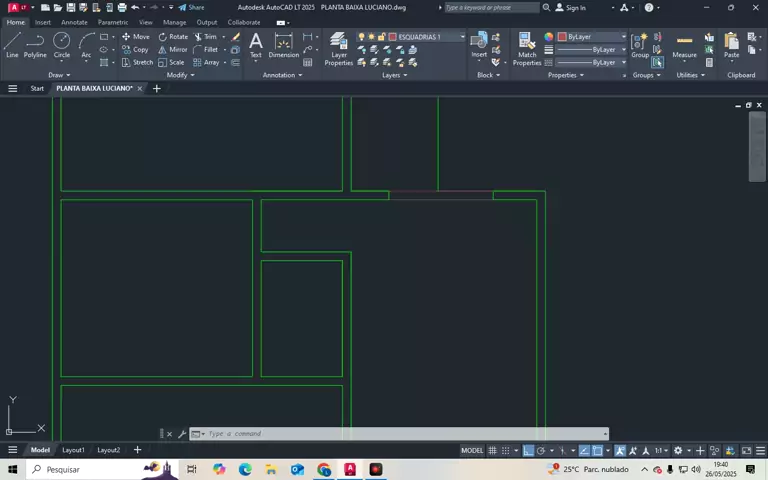Click the Mirror tool in Modify panel

[x=172, y=49]
